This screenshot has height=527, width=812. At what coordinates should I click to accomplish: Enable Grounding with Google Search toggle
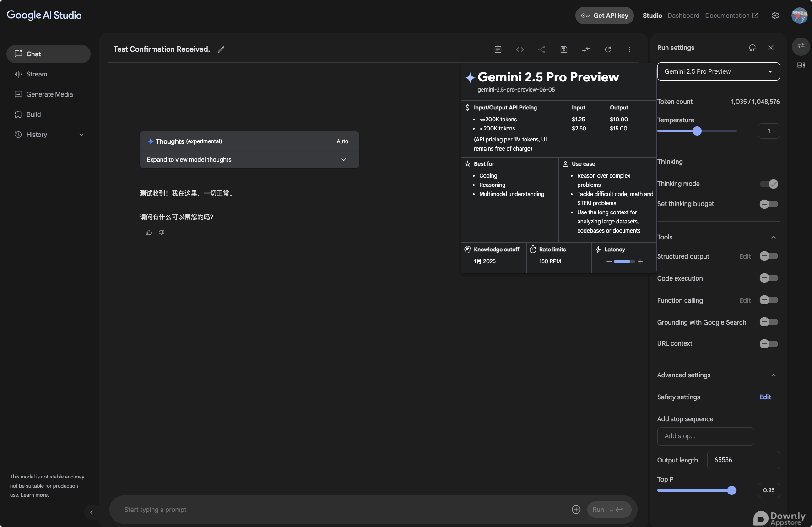click(769, 322)
